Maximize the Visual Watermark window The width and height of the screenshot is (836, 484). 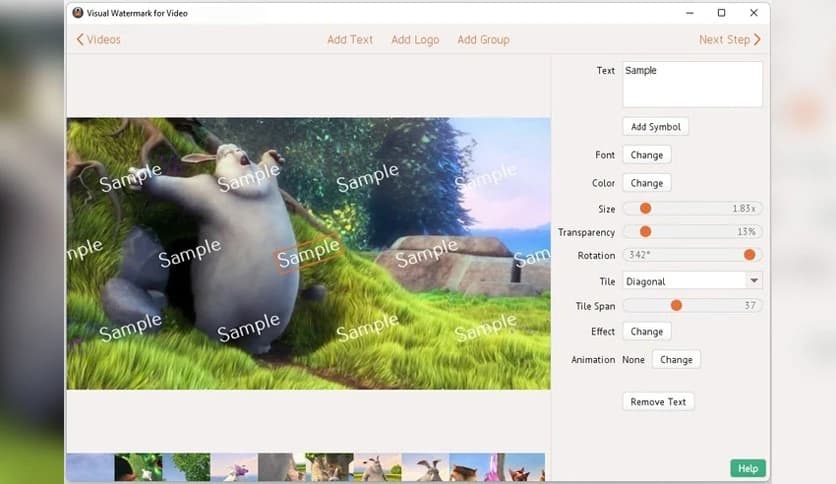[721, 13]
